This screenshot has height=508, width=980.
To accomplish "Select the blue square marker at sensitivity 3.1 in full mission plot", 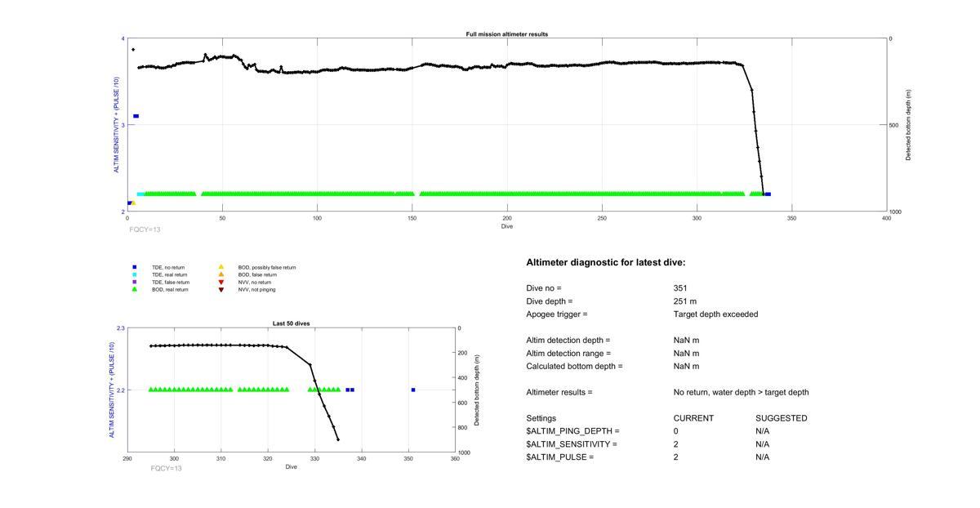I will 136,116.
